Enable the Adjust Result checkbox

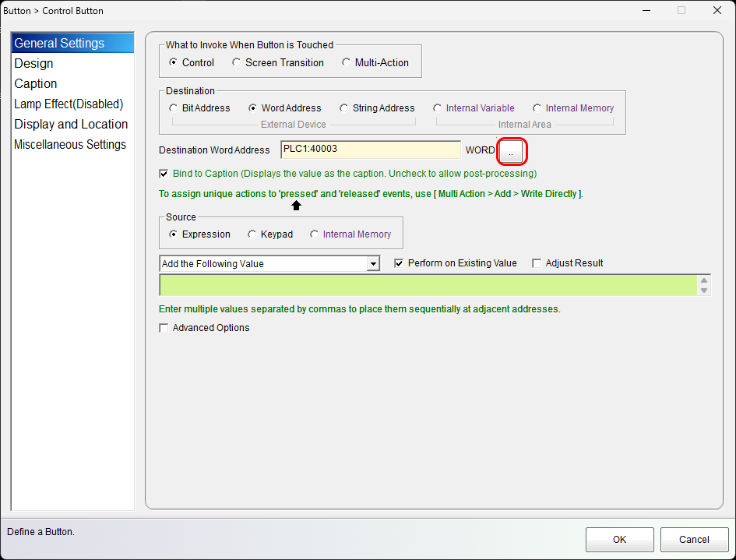click(537, 263)
